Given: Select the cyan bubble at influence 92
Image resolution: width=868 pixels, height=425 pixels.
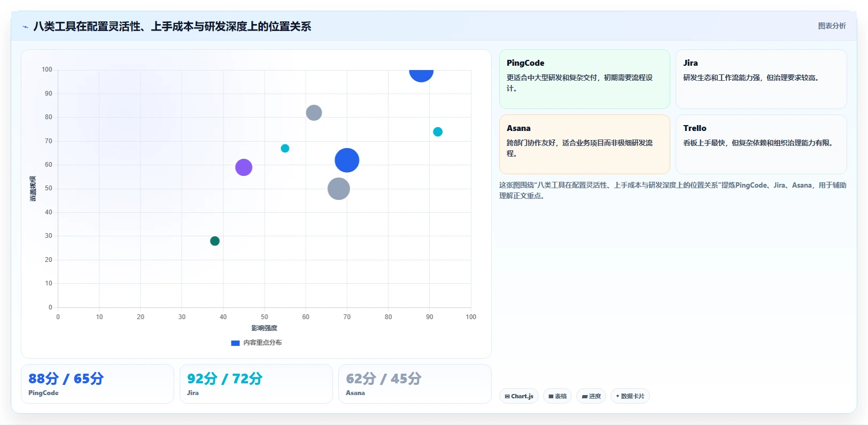Looking at the screenshot, I should (438, 132).
